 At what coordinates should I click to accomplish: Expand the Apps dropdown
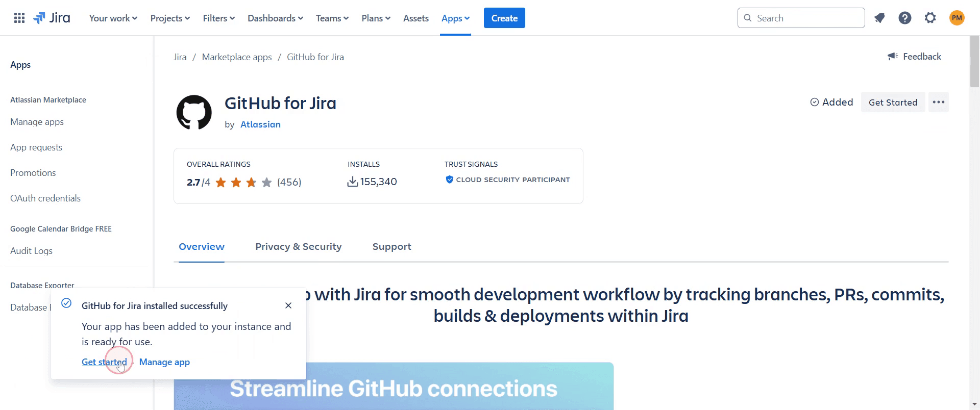(455, 18)
